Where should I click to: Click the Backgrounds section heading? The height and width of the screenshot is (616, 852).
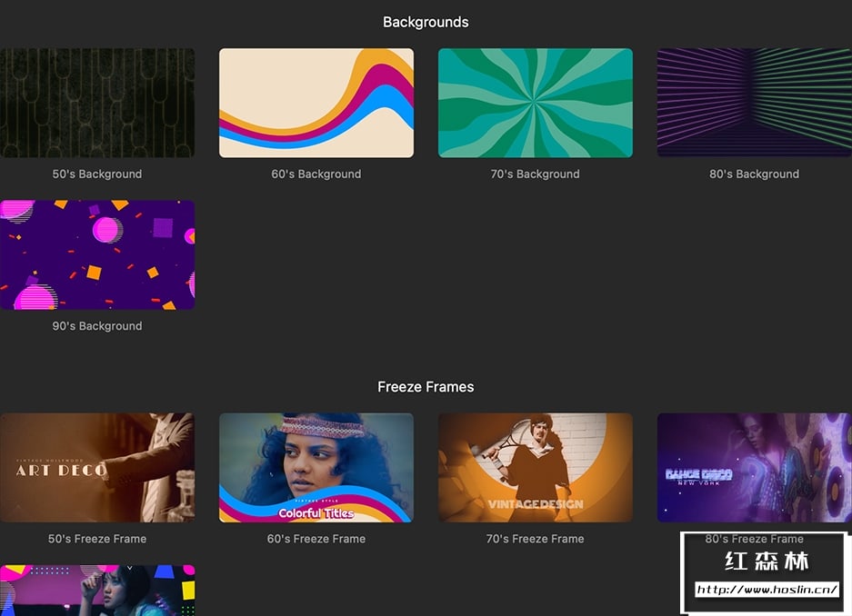[x=426, y=22]
